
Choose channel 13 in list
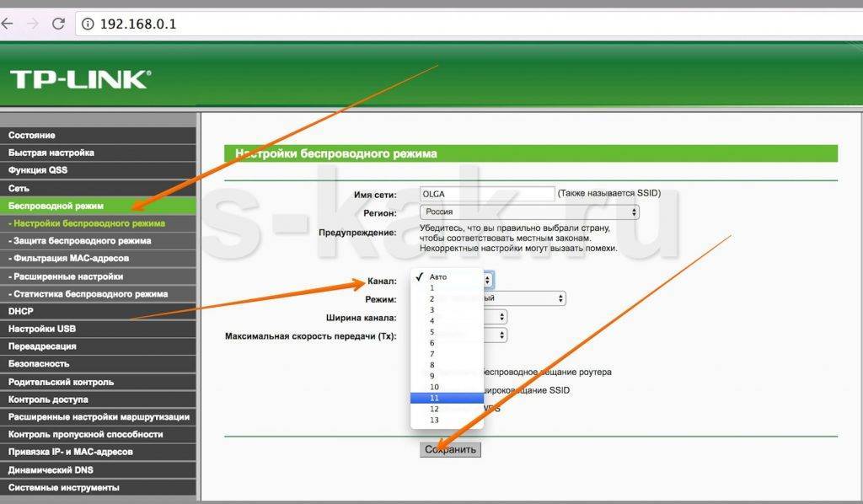[447, 420]
